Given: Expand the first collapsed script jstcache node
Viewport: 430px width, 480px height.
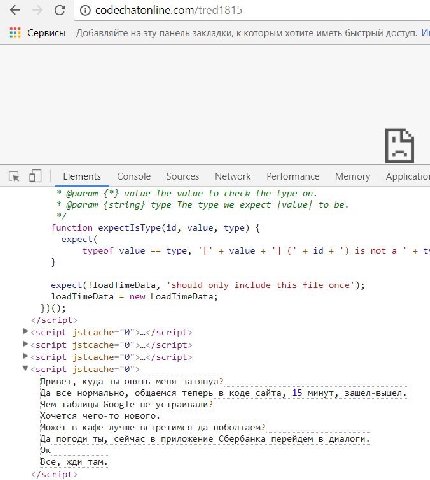Looking at the screenshot, I should (x=25, y=331).
